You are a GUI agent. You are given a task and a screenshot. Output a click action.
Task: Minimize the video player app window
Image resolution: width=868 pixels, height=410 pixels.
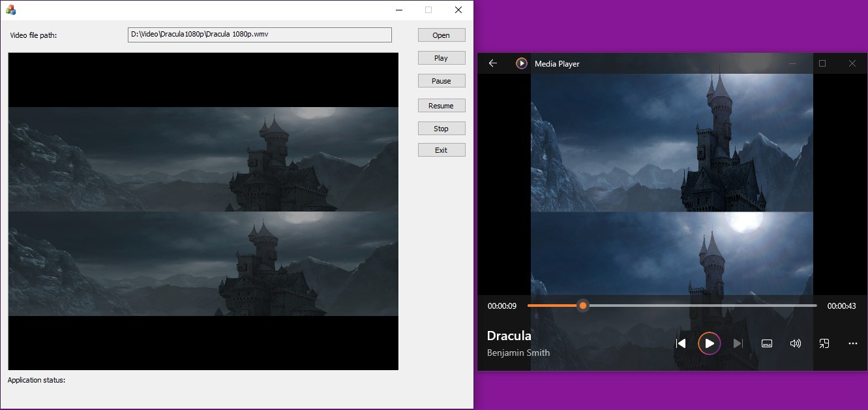pos(398,10)
